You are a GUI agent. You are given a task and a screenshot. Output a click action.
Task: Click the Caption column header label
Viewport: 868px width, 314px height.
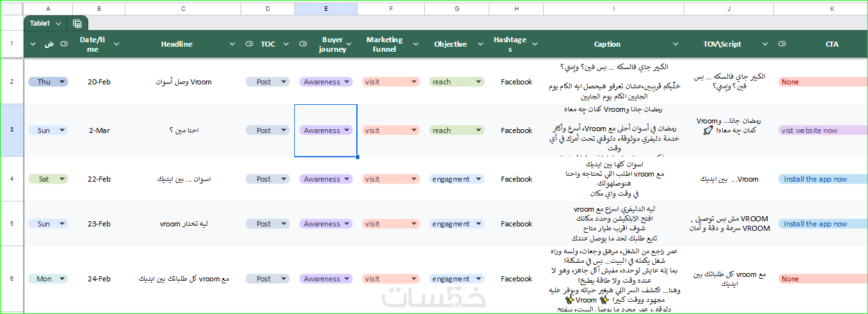tap(607, 44)
